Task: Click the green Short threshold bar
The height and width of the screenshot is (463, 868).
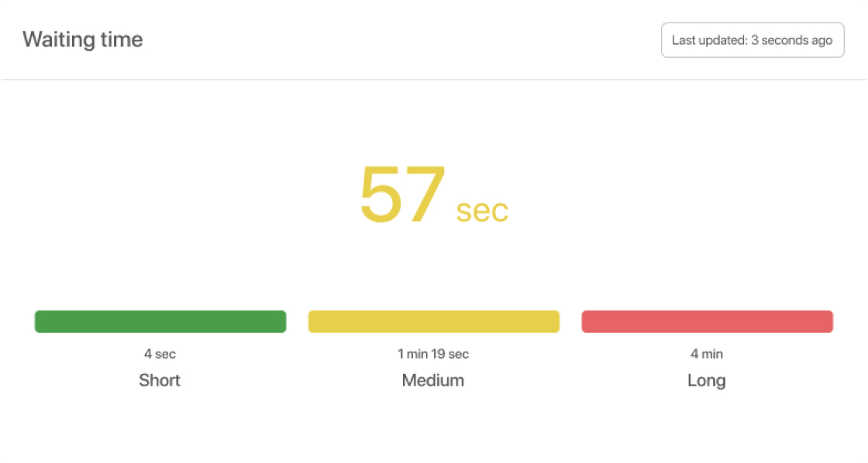Action: point(160,321)
